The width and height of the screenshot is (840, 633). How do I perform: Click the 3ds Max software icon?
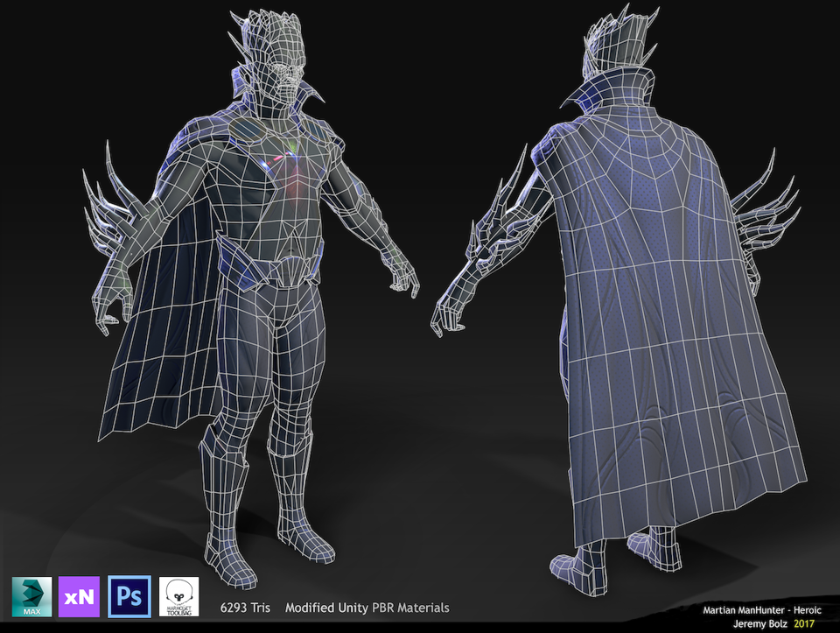tap(31, 596)
